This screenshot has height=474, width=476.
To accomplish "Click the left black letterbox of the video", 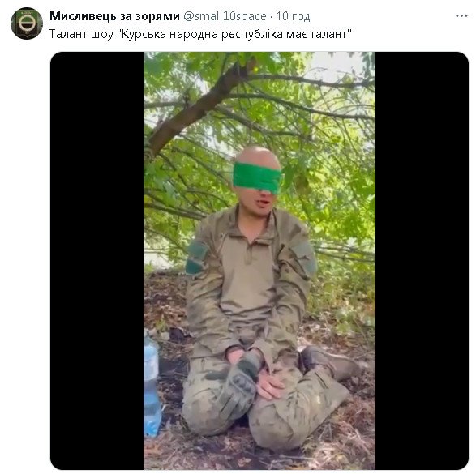I will pyautogui.click(x=97, y=261).
